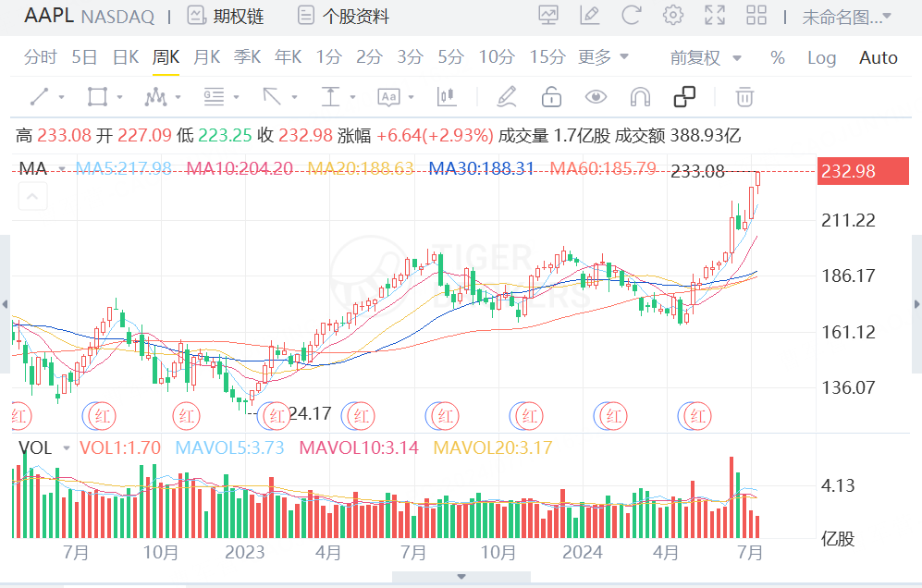Open the multi-chart grid layout icon
This screenshot has height=588, width=922.
tap(756, 16)
